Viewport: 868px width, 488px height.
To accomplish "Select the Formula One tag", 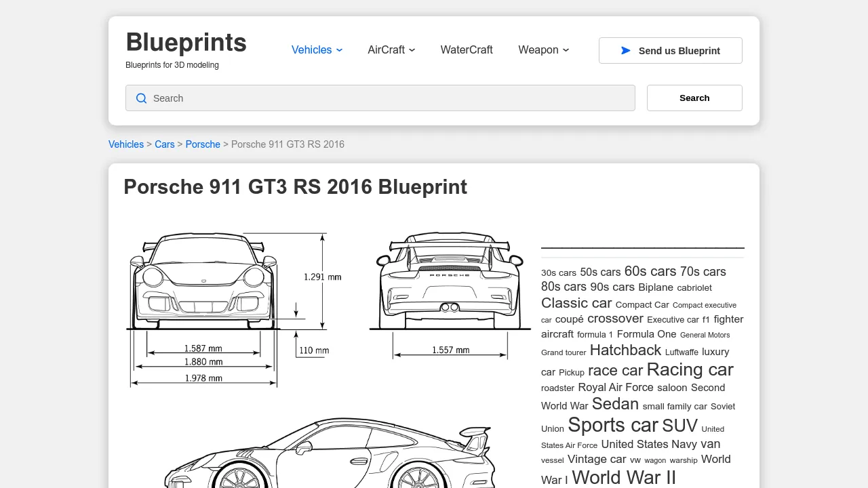I will pos(646,334).
